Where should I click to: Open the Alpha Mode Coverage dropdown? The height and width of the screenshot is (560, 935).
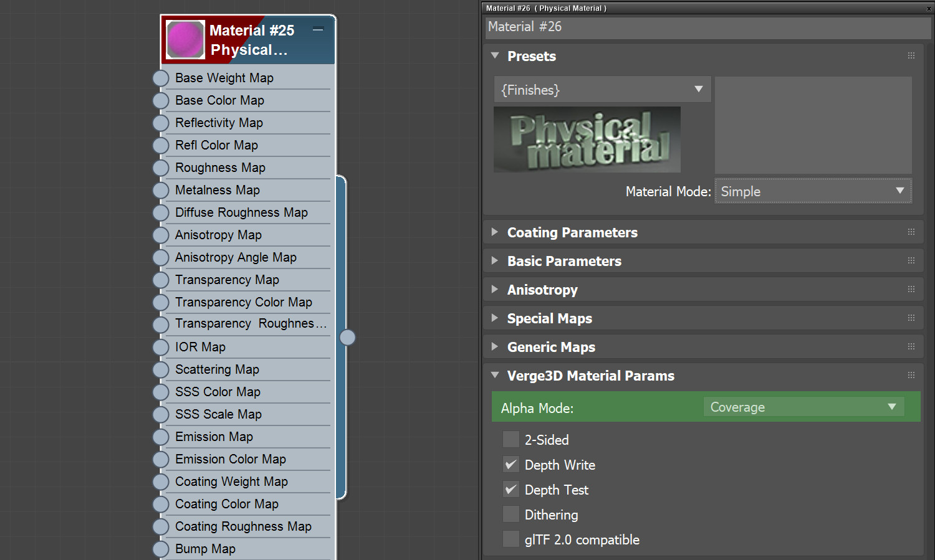[804, 407]
